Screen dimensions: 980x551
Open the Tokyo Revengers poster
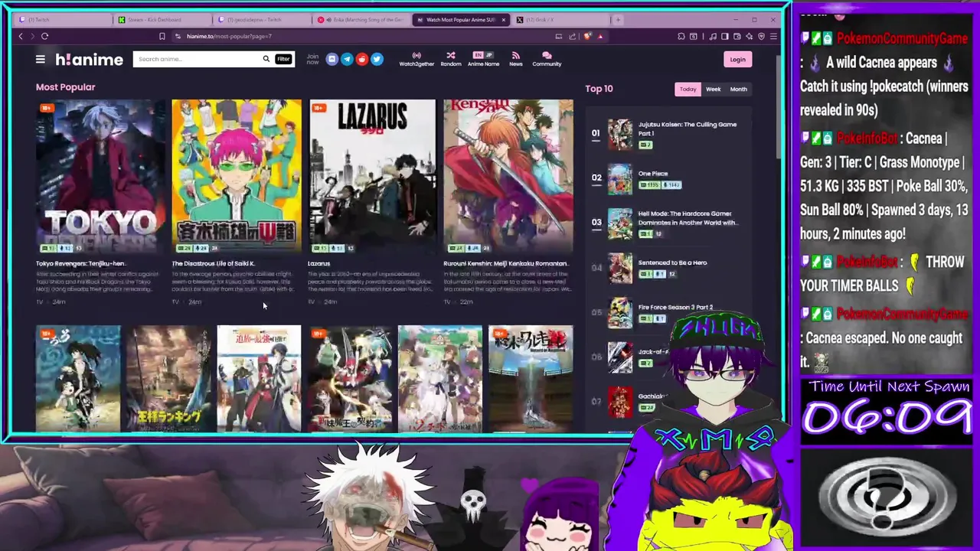click(100, 176)
